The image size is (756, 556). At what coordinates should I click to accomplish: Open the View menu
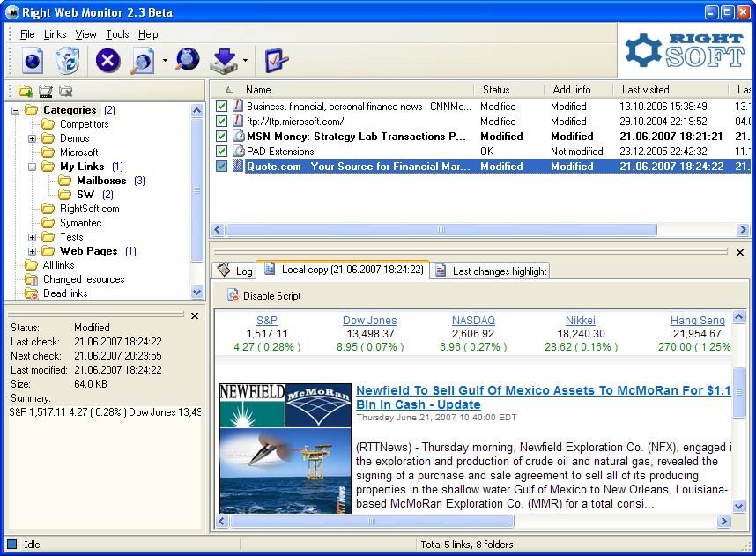85,34
